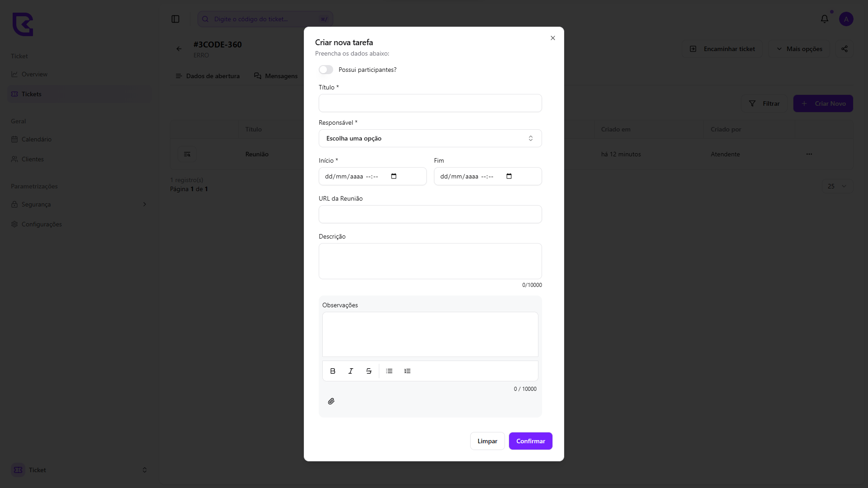Open the rows-per-page 25 dropdown
868x488 pixels.
[x=837, y=186]
